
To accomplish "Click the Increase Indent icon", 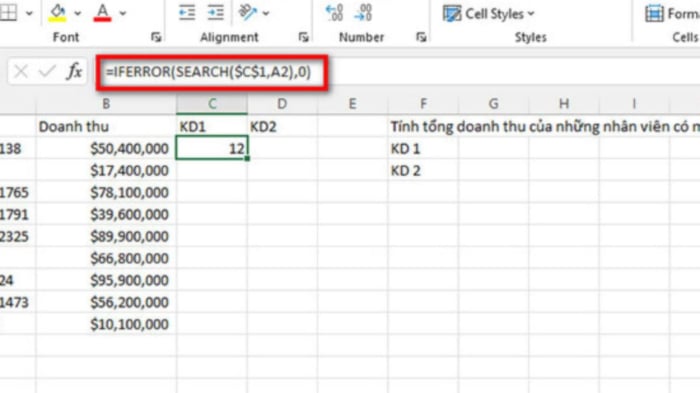I will (x=216, y=13).
